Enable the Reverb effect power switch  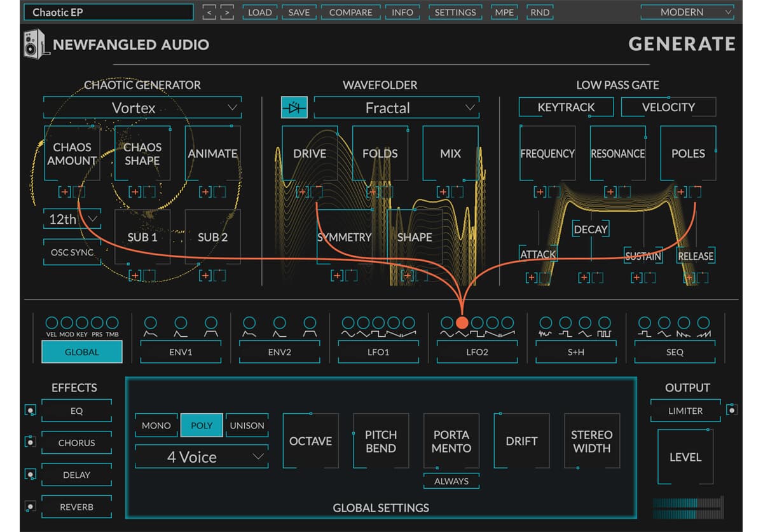tap(30, 507)
